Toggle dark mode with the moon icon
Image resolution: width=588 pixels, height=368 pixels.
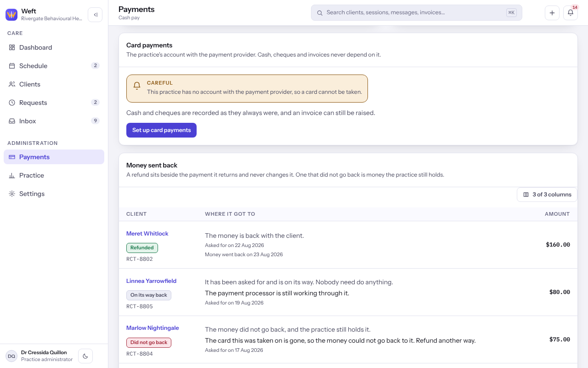coord(85,356)
